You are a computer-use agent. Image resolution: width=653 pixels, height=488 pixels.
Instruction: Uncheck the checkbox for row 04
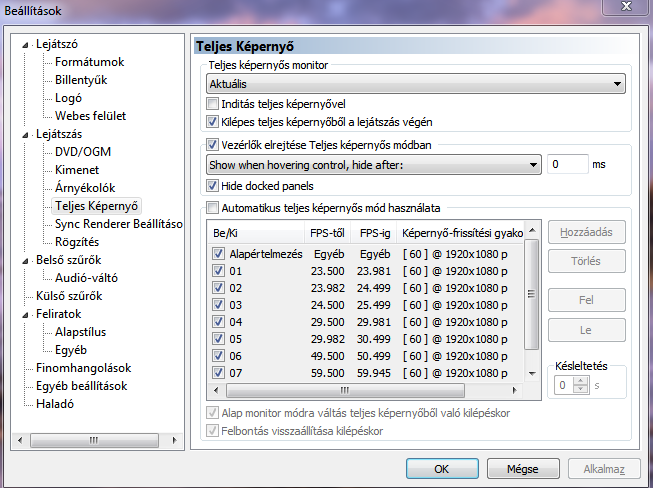click(x=218, y=321)
